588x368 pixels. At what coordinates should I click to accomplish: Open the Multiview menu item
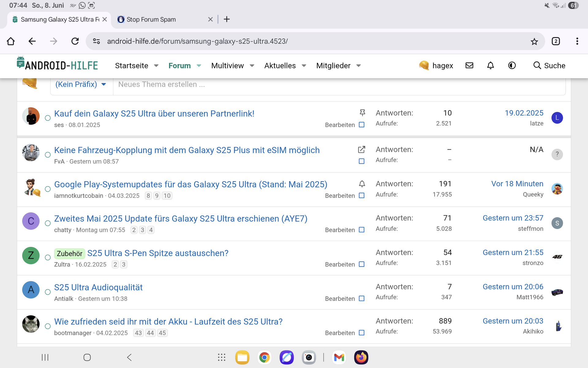[x=228, y=66]
